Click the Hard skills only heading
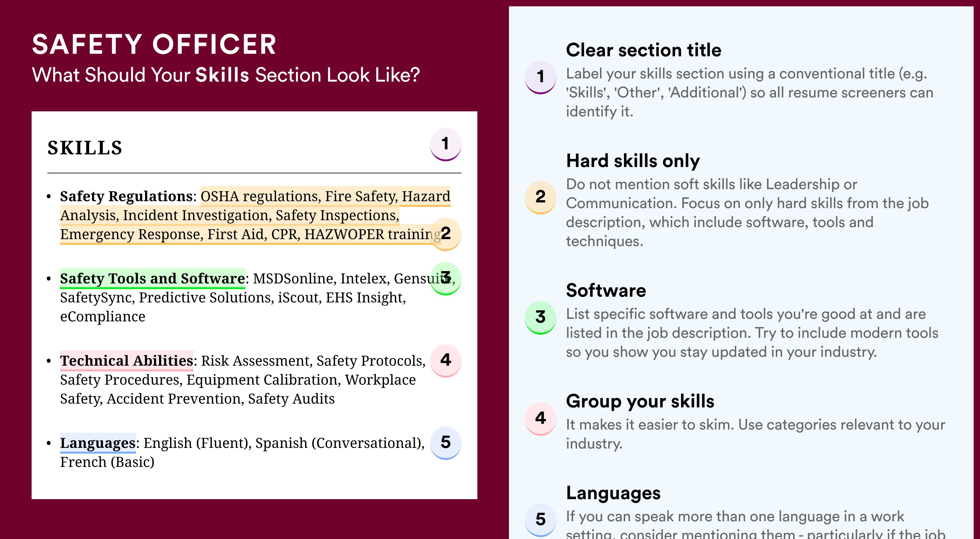This screenshot has width=980, height=539. pyautogui.click(x=633, y=161)
